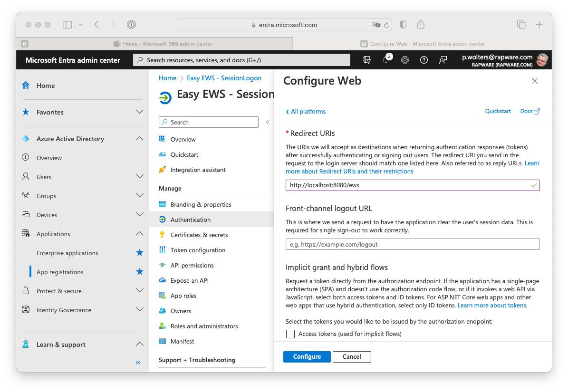Open the Cloud Shell icon in header
The image size is (568, 392).
367,60
